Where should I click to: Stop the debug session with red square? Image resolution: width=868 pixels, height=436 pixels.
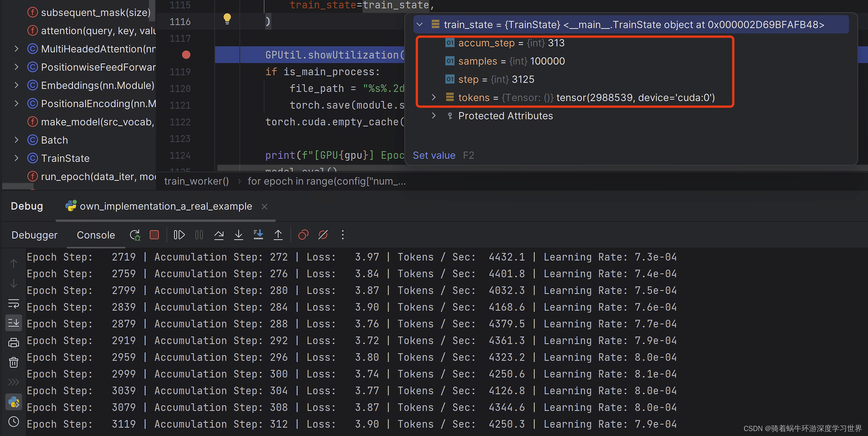tap(154, 235)
